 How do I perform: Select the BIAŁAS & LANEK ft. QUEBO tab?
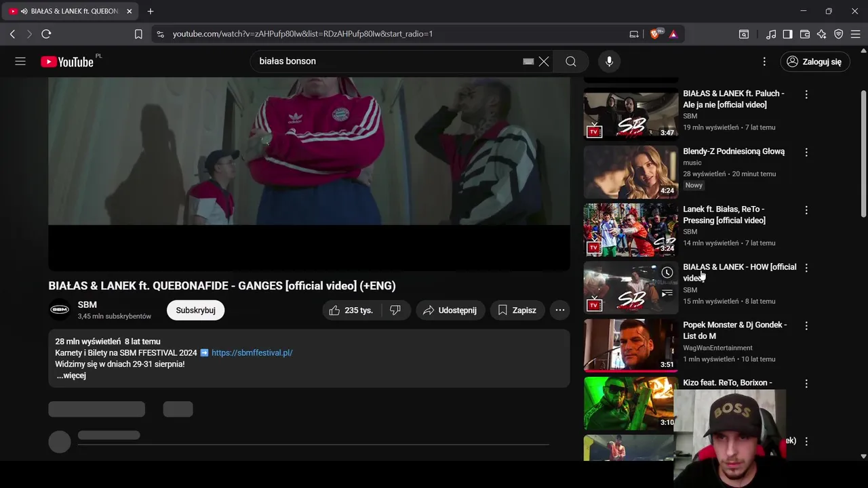70,12
